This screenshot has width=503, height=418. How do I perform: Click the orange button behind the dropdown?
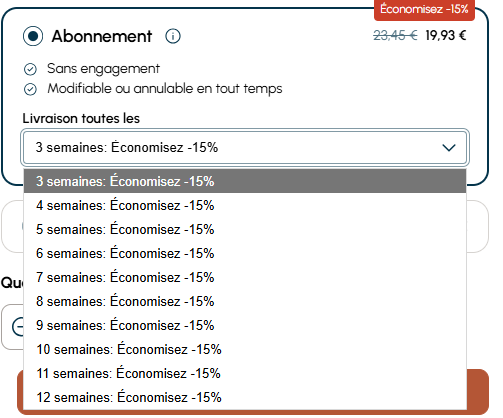pos(477,391)
